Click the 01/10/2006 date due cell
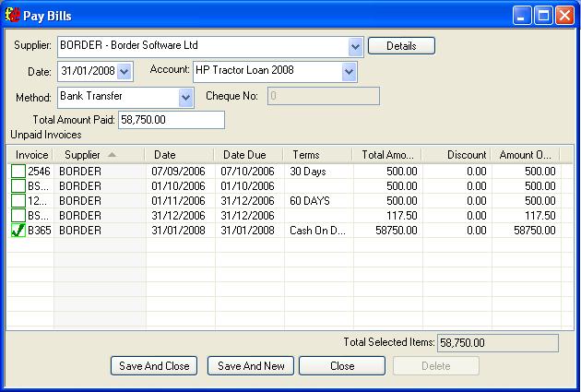581x392 pixels. point(247,186)
